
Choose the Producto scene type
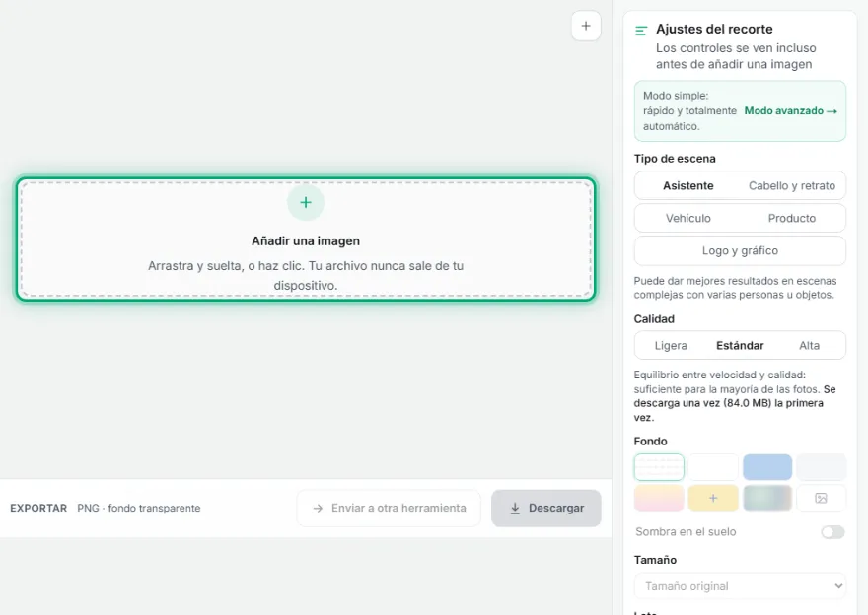tap(792, 218)
